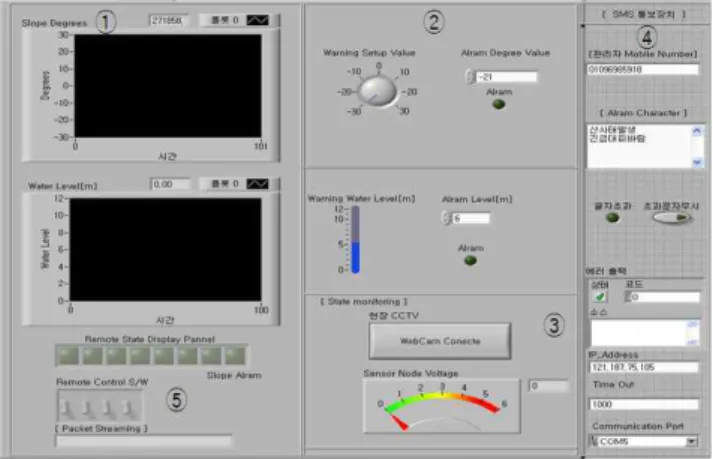Click the last Remote State Display Pannel LED
This screenshot has width=713, height=459.
tap(236, 356)
